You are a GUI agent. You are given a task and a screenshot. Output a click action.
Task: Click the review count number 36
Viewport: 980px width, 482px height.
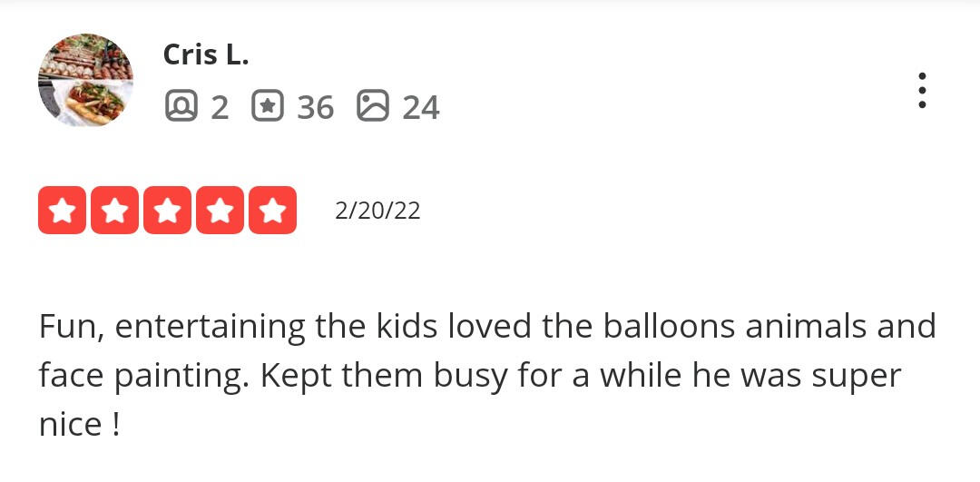tap(315, 108)
